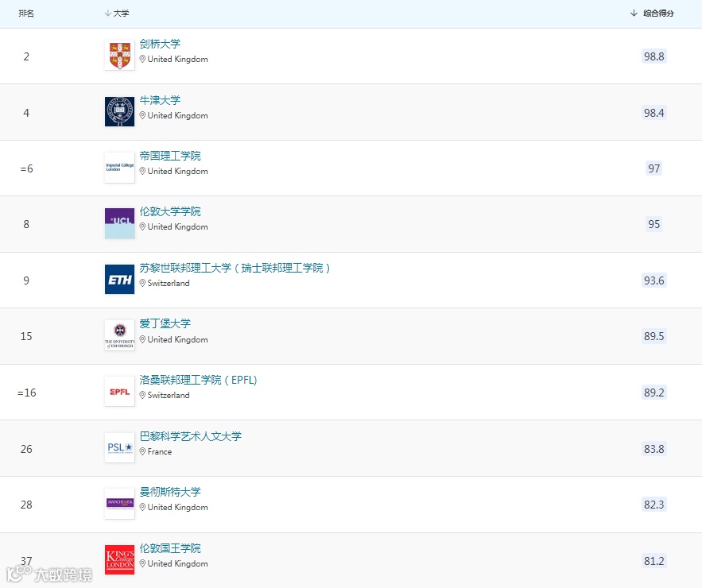Click the location pin icon under 伦敦大学学院

142,227
